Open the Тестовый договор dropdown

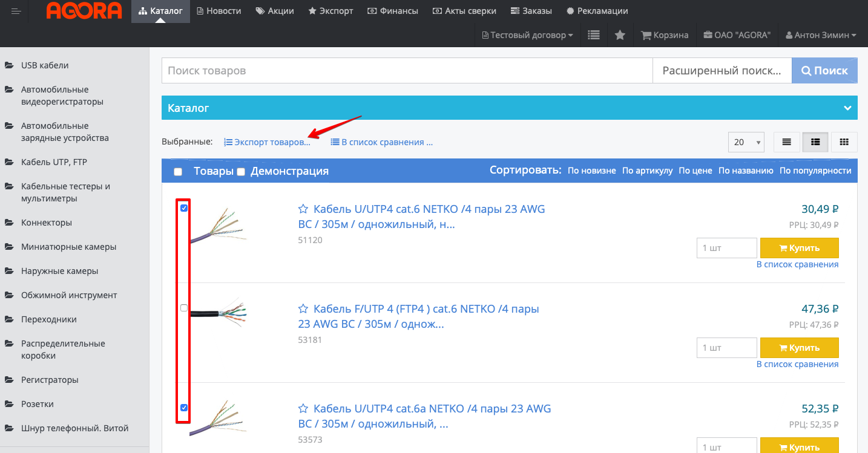528,35
